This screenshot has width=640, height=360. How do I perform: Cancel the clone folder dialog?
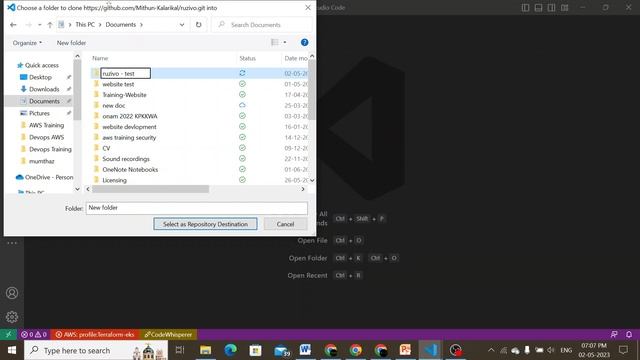pos(285,224)
